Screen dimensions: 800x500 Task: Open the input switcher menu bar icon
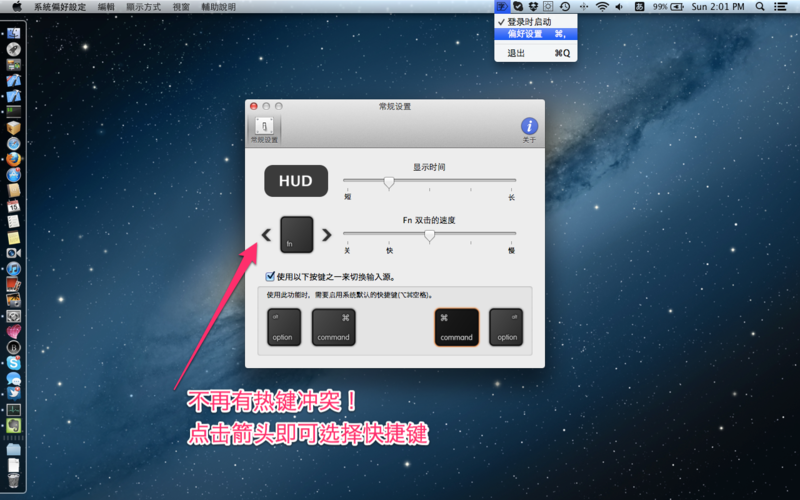click(x=502, y=6)
